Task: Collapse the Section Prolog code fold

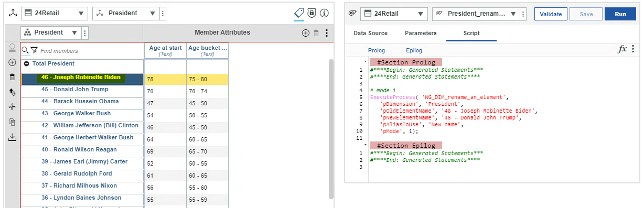Action: [366, 62]
